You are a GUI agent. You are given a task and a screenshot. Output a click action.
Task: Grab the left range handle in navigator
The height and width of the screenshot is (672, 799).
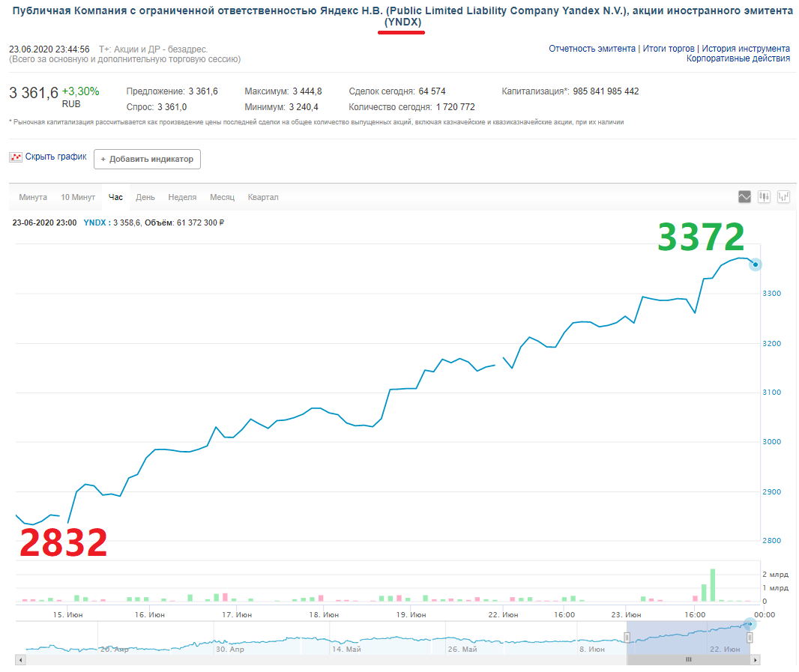pos(627,638)
